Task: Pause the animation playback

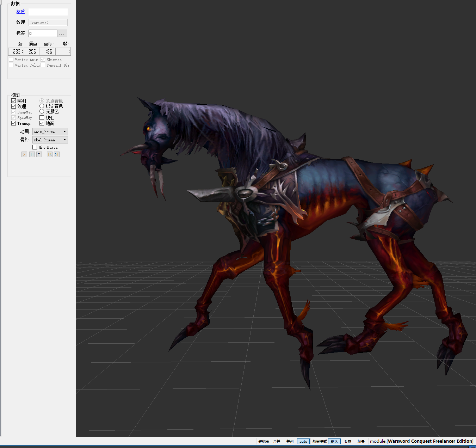Action: click(x=32, y=154)
